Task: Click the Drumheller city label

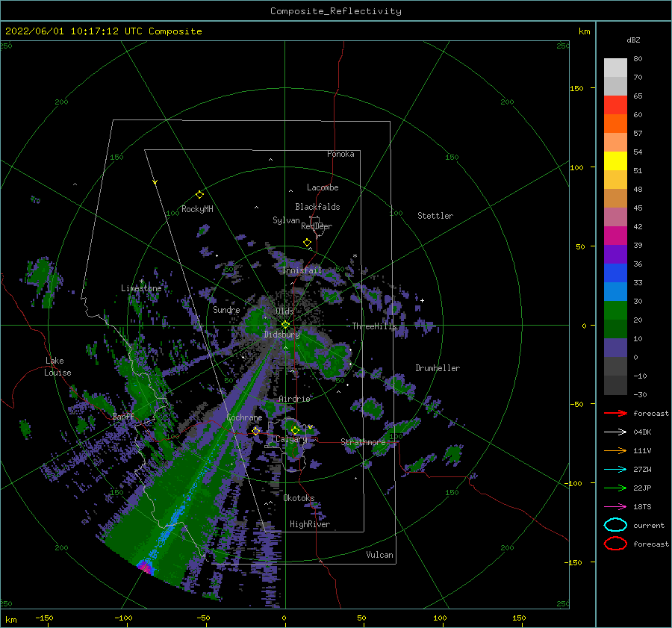Action: tap(438, 368)
